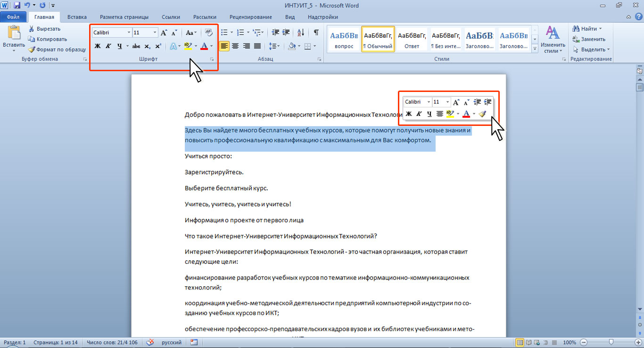Open the change case Аа dropdown

pyautogui.click(x=191, y=33)
